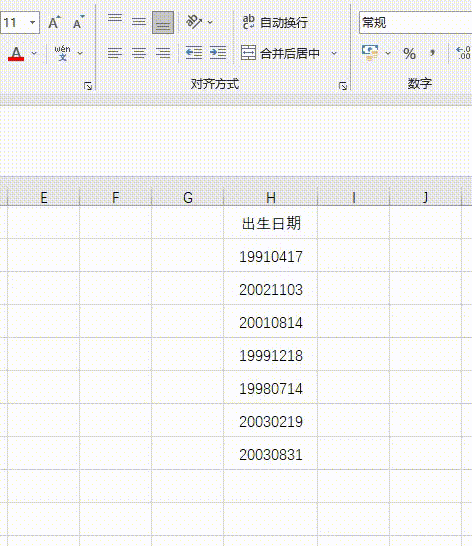Apply the red font color A button

click(x=16, y=53)
